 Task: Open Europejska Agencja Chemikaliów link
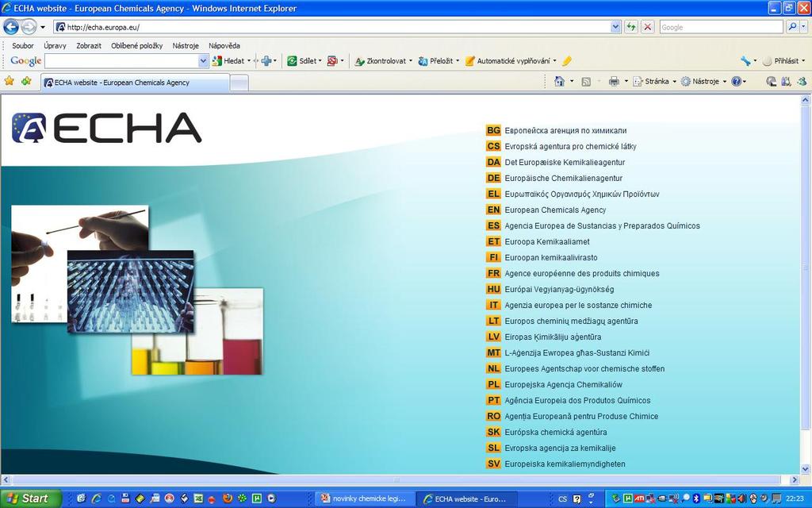[x=564, y=385]
